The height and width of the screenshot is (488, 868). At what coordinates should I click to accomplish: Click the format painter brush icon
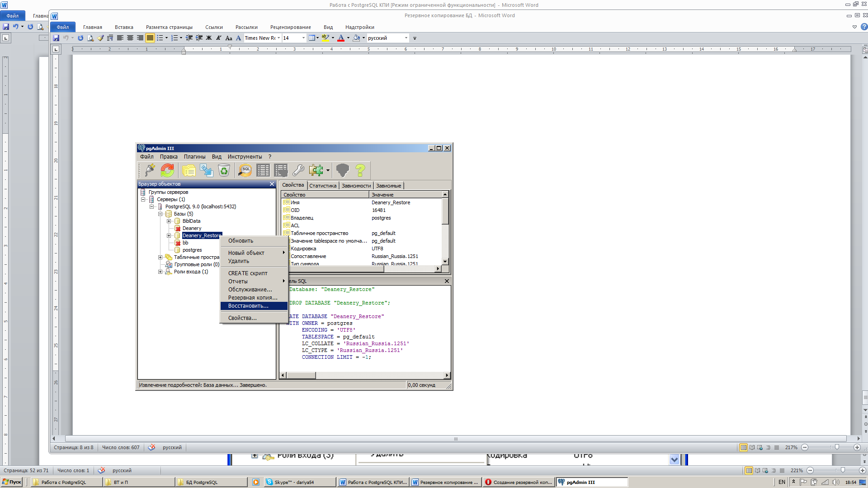100,38
